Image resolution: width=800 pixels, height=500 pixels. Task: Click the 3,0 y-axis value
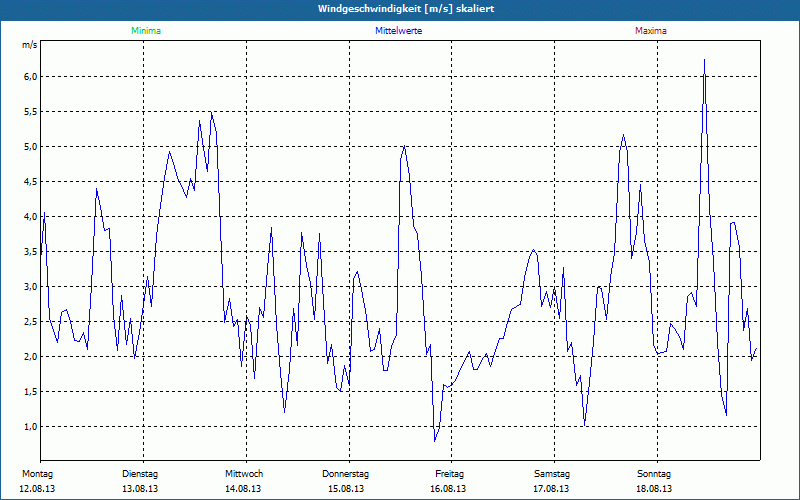click(x=31, y=287)
